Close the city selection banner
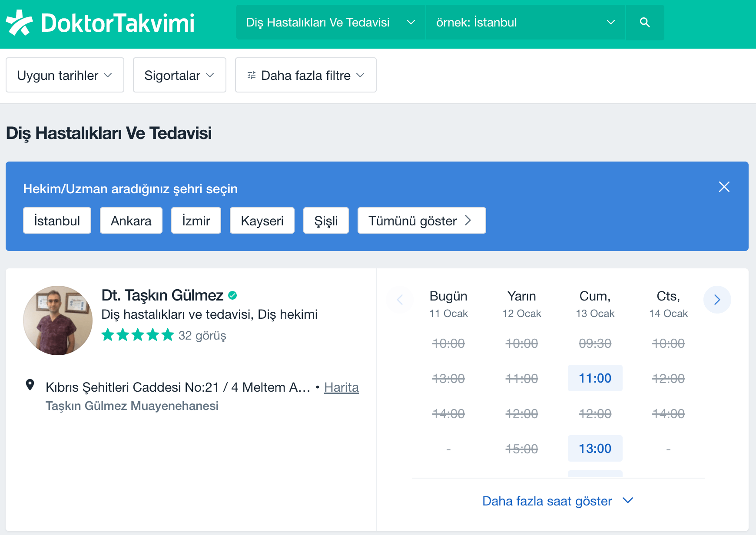The height and width of the screenshot is (535, 756). [724, 187]
